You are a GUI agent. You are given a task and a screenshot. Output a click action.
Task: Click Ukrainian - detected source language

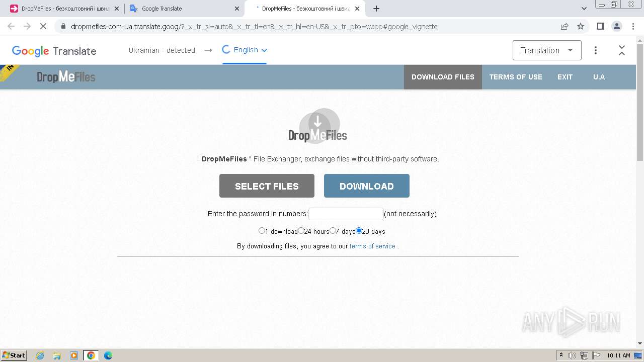pos(162,50)
